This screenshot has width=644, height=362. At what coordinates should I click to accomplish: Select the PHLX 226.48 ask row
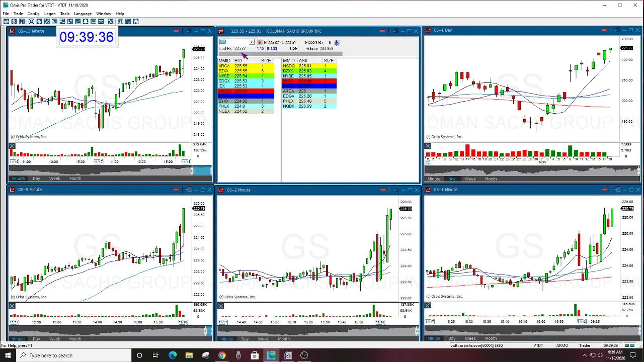coord(309,101)
